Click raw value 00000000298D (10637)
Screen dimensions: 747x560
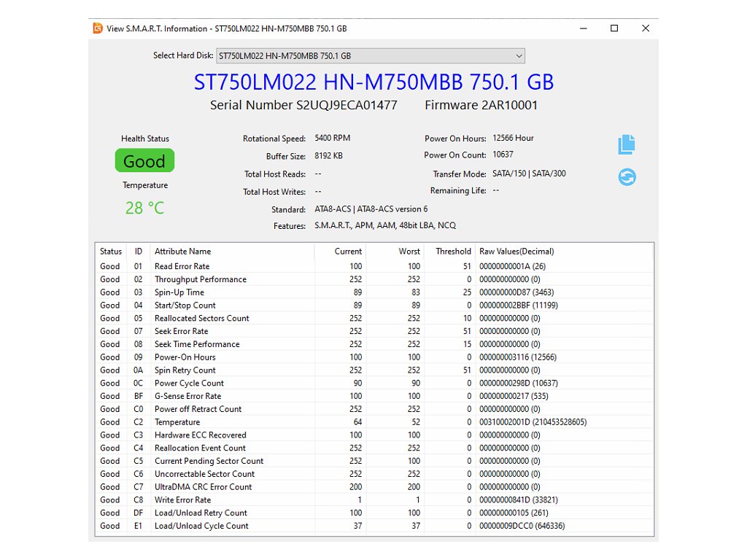tap(519, 383)
